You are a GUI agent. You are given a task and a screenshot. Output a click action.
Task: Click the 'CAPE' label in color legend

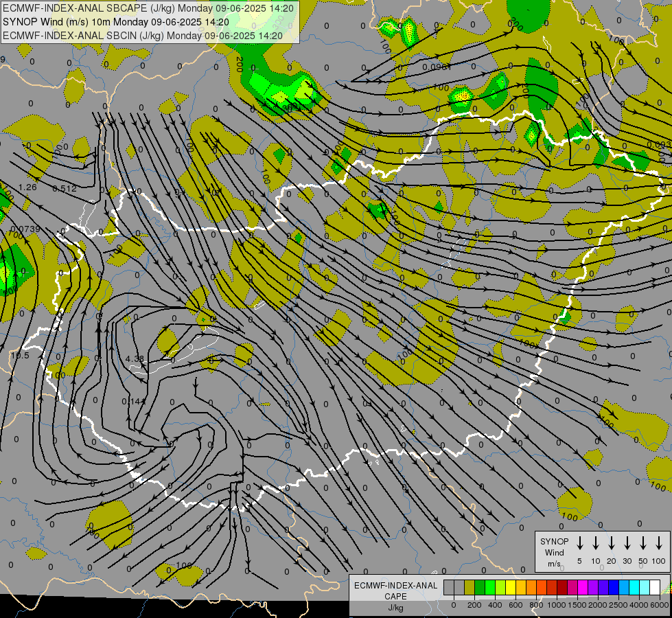(x=395, y=597)
